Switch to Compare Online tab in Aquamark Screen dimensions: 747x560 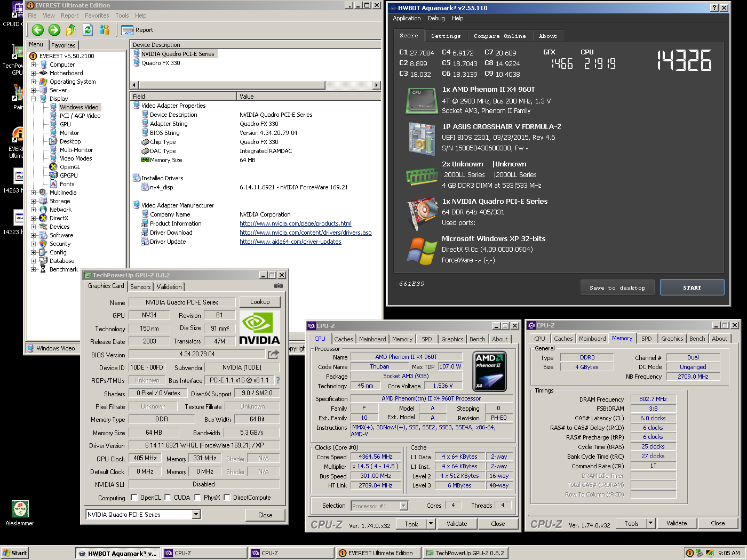[499, 36]
